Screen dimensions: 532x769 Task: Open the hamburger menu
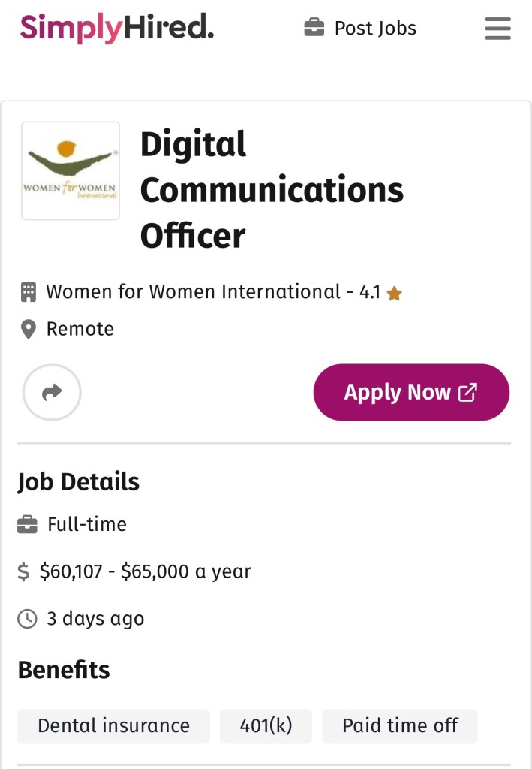[x=497, y=29]
